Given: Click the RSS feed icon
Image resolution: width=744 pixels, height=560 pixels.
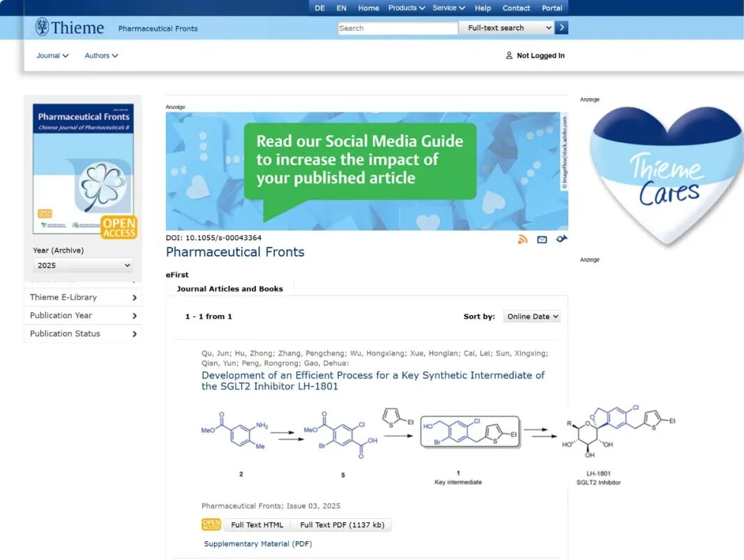Looking at the screenshot, I should 522,240.
